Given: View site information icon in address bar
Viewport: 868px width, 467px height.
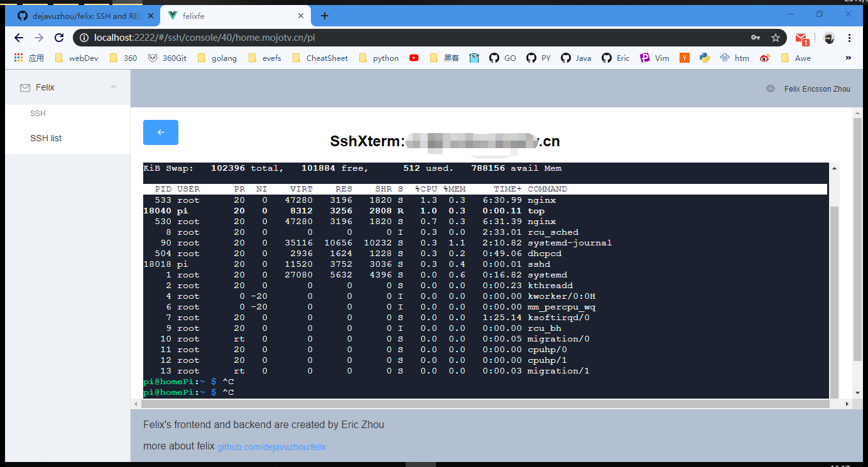Looking at the screenshot, I should click(84, 38).
